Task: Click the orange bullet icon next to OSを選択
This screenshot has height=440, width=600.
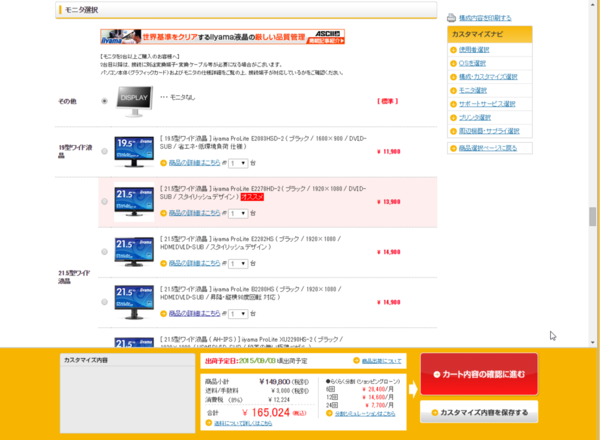Action: 453,64
